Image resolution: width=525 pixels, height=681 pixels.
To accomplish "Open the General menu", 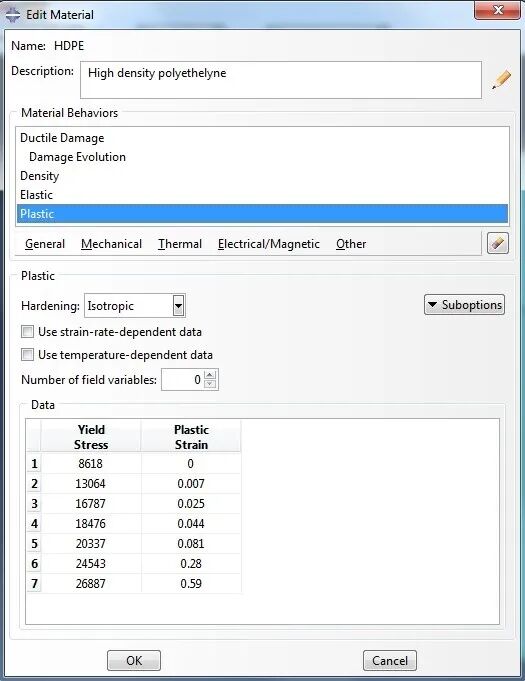I will (x=45, y=244).
